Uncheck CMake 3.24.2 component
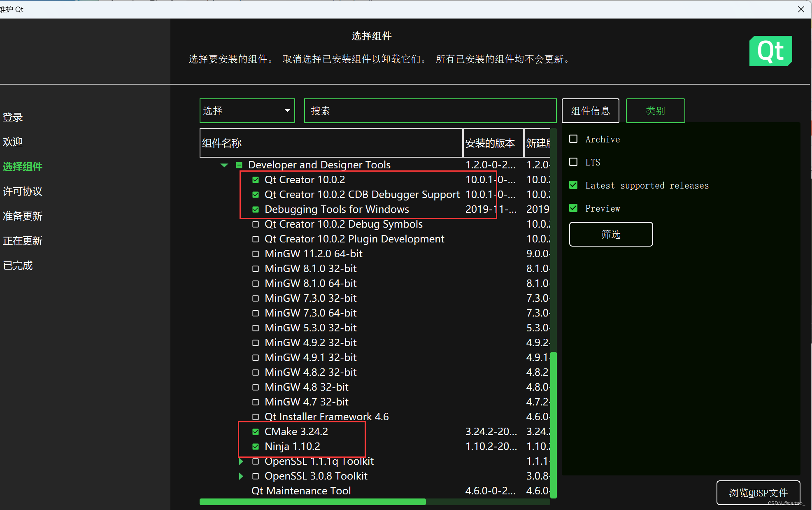This screenshot has width=812, height=510. pos(256,432)
